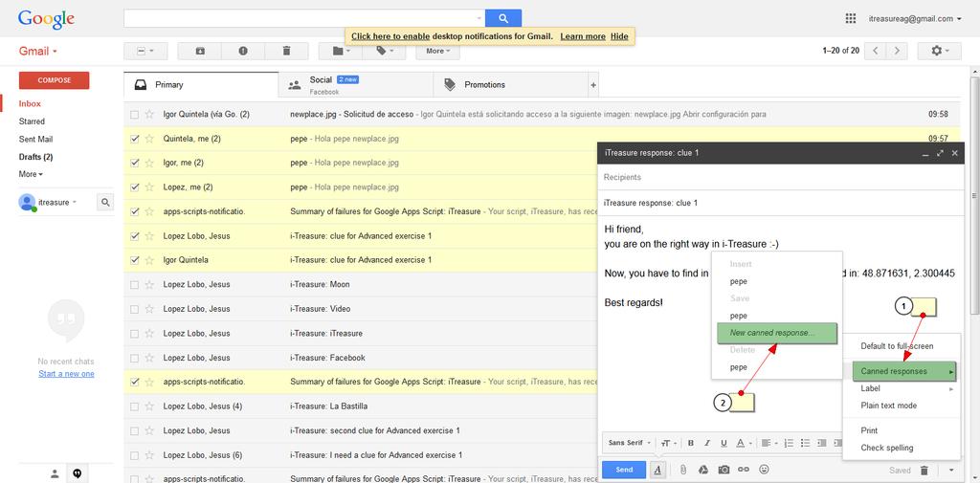Click the COMPOSE button
The image size is (980, 483).
click(x=55, y=80)
